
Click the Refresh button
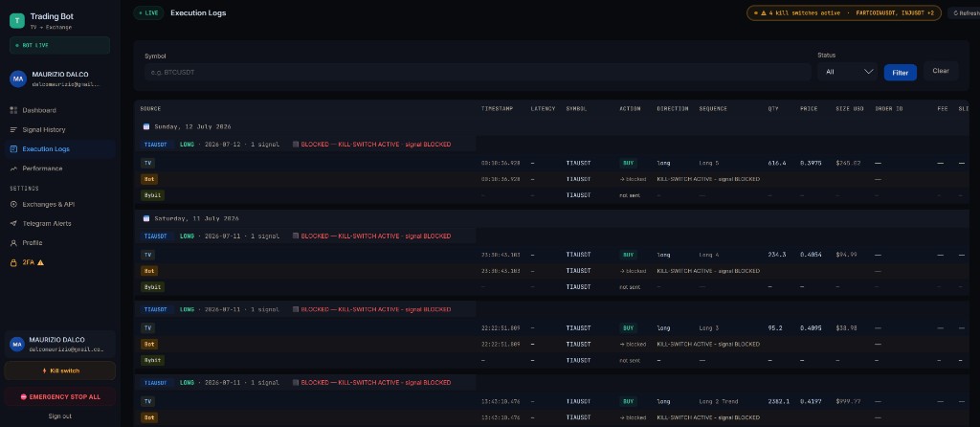965,12
